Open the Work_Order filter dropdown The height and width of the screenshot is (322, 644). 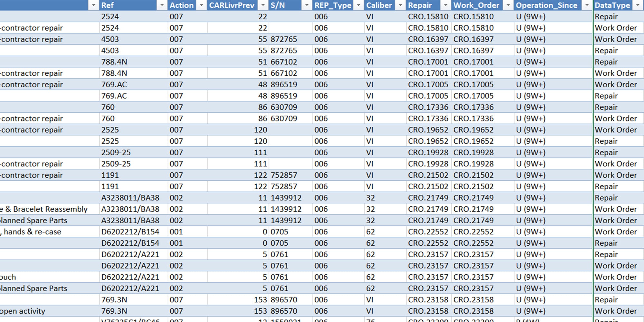pos(508,5)
